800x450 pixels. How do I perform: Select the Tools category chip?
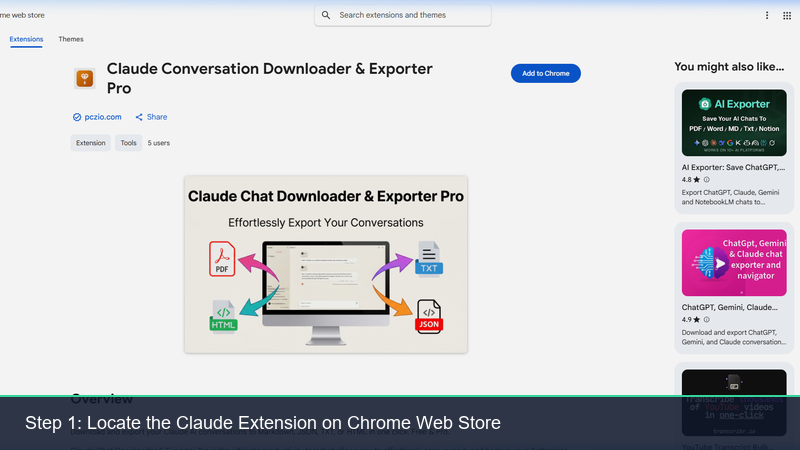click(x=128, y=143)
